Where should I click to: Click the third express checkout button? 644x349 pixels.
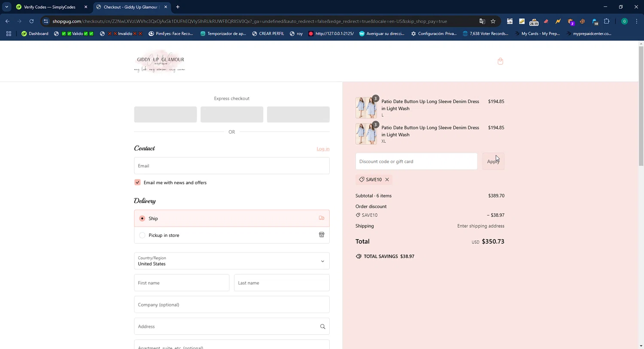(x=298, y=115)
